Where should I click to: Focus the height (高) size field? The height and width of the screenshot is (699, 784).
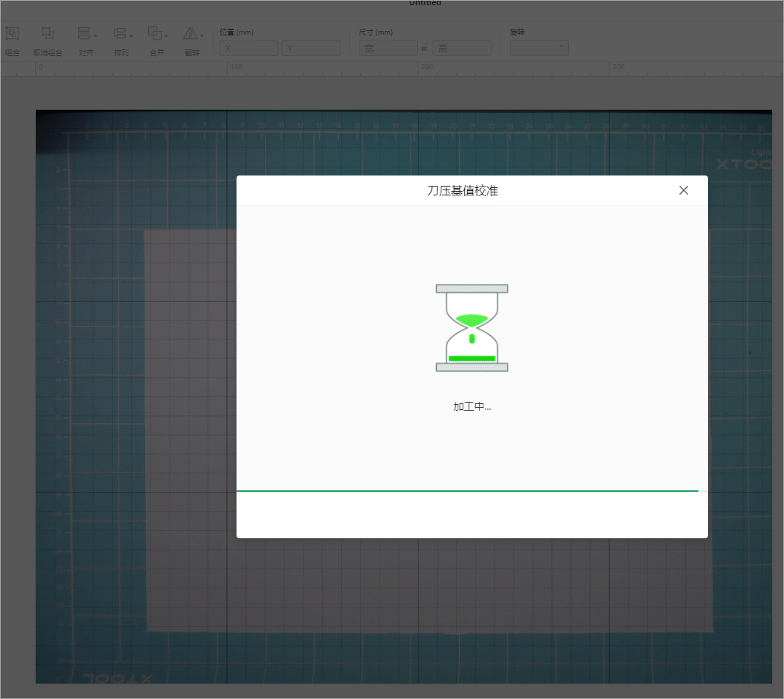coord(462,48)
